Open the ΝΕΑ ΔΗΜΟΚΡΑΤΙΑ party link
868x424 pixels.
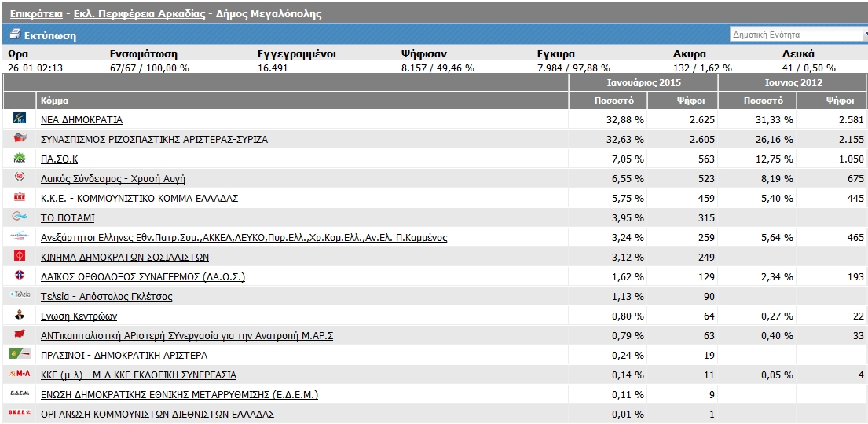coord(82,120)
